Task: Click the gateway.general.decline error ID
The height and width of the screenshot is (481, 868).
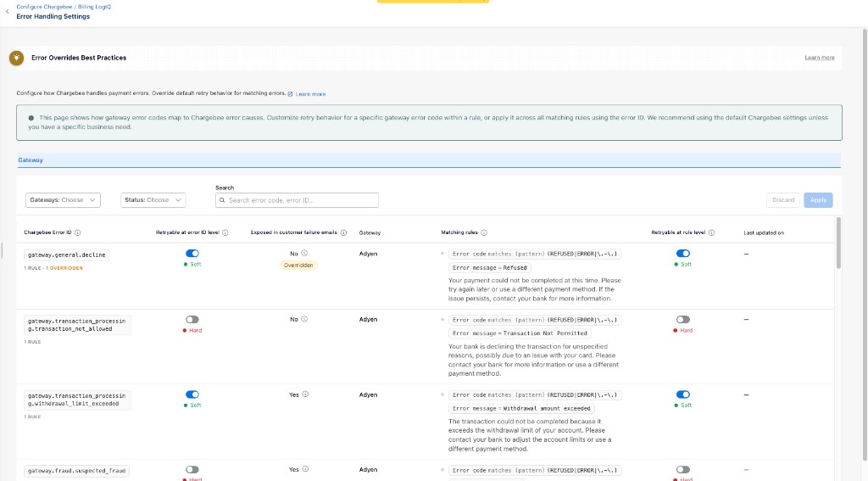Action: (x=66, y=254)
